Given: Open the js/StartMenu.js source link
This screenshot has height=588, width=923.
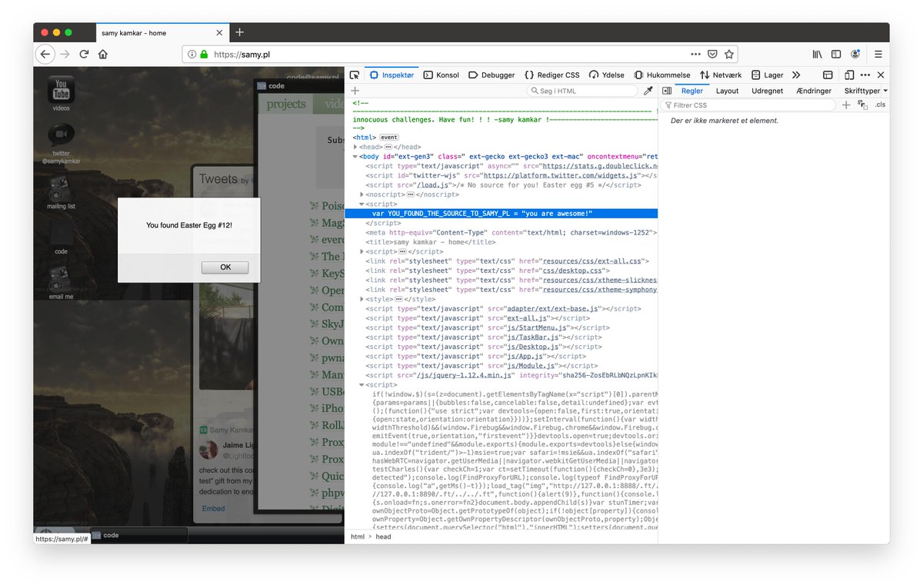Looking at the screenshot, I should (535, 327).
